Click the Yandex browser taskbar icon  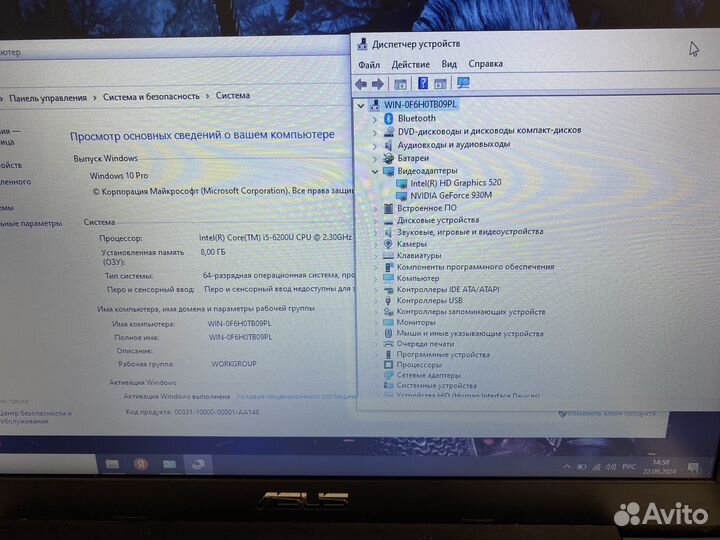[141, 464]
